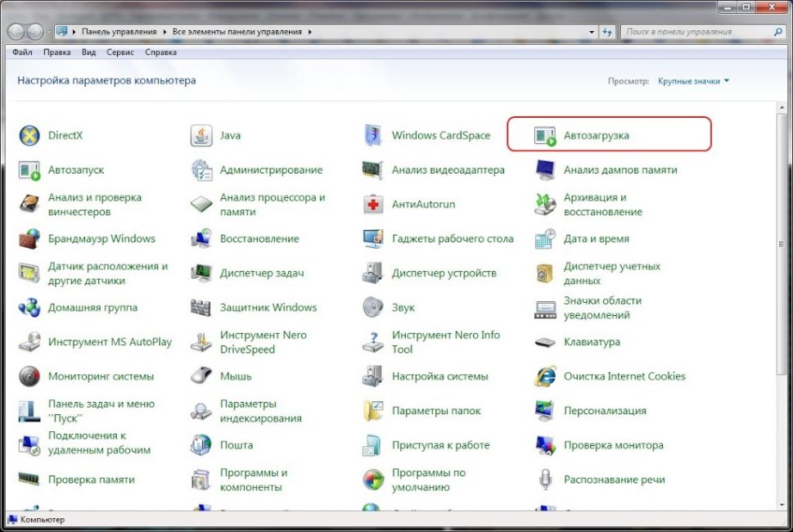
Task: Open Анализ и проверка винчестеров icon
Action: 29,205
